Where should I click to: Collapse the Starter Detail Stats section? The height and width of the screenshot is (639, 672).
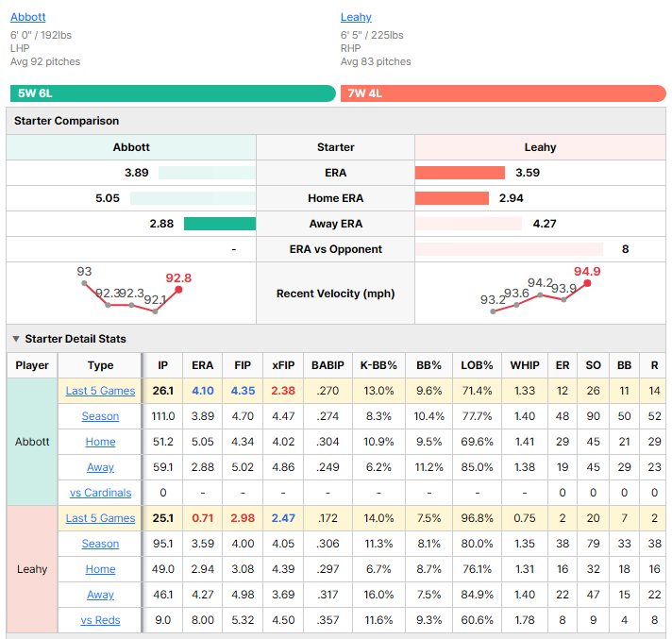[16, 339]
